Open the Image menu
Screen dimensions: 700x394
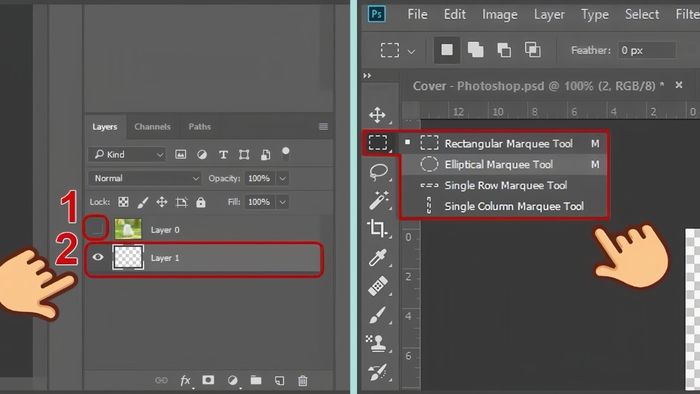click(500, 15)
